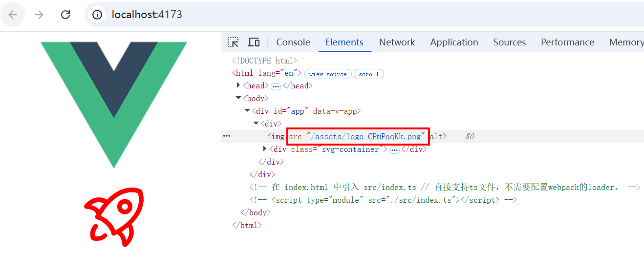The height and width of the screenshot is (274, 644).
Task: Open the Network tab
Action: [397, 42]
